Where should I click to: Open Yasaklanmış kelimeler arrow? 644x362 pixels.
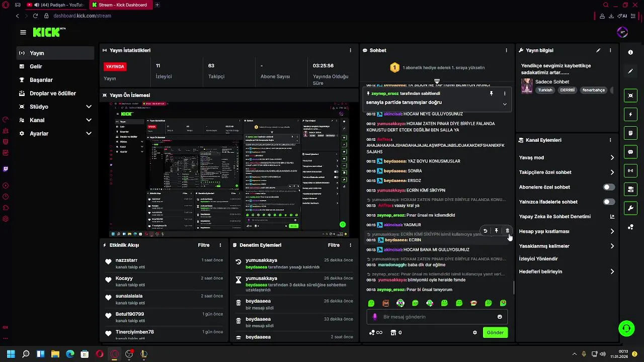pyautogui.click(x=612, y=246)
